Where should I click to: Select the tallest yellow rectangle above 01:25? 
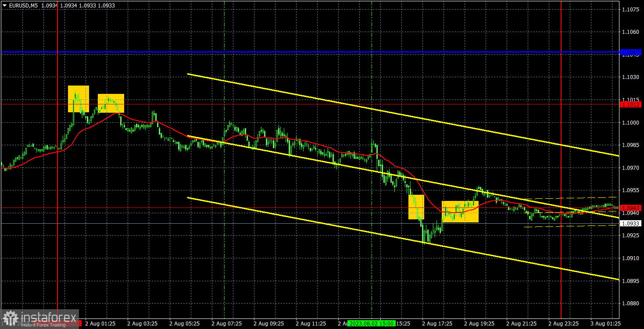[79, 99]
